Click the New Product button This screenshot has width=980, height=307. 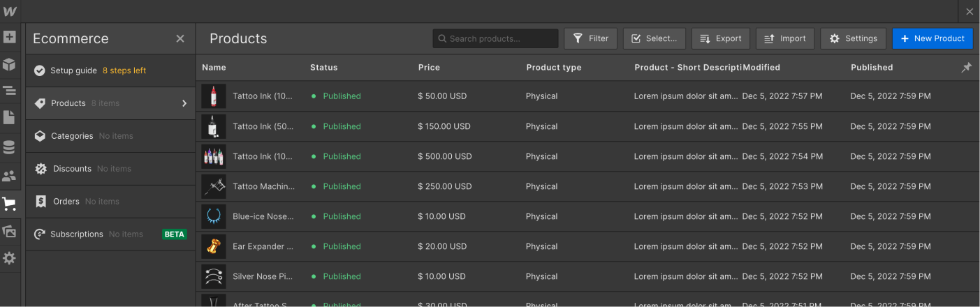coord(933,38)
